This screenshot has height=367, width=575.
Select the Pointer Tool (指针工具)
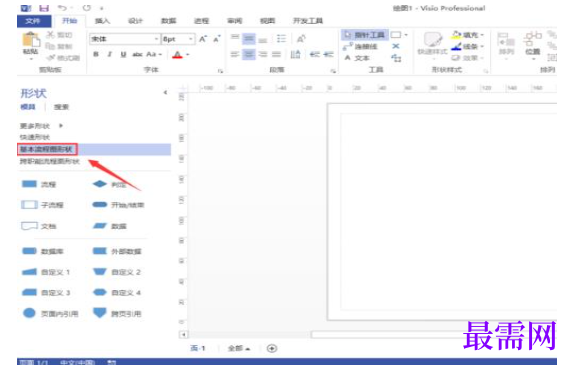pos(364,35)
